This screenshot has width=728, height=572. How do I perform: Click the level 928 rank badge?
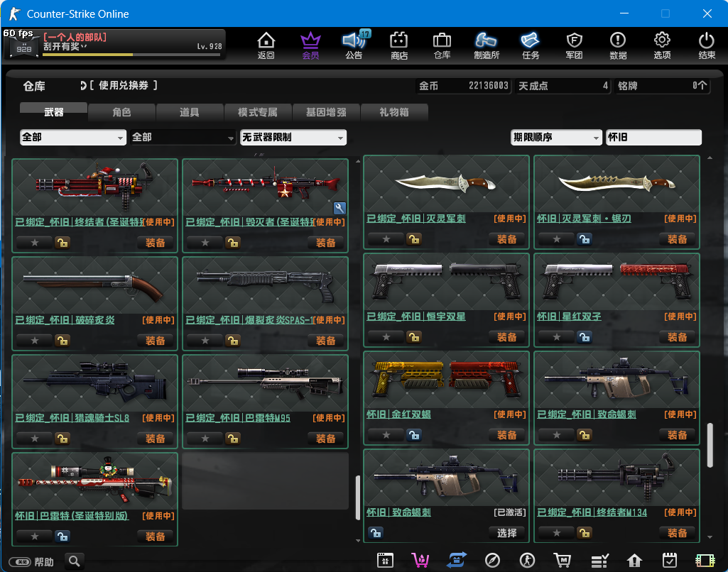pyautogui.click(x=23, y=48)
